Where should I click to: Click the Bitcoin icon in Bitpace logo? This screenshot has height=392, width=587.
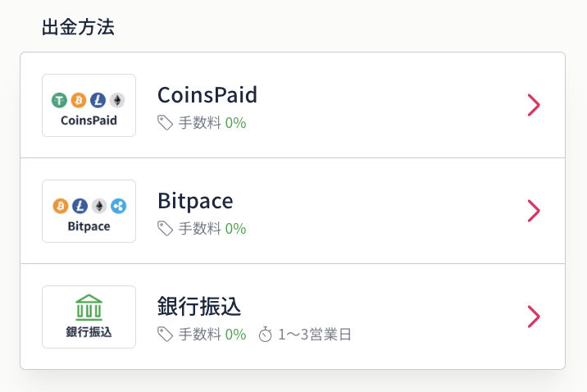(61, 206)
